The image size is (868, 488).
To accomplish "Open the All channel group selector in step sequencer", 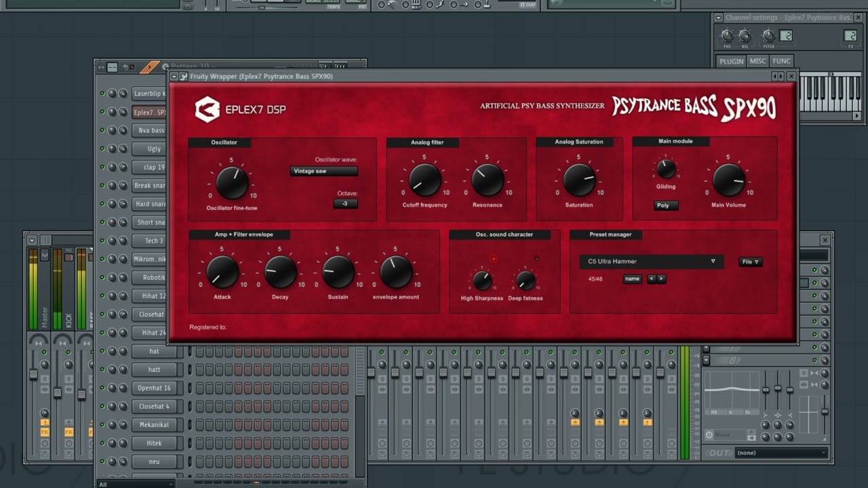I will pos(136,484).
